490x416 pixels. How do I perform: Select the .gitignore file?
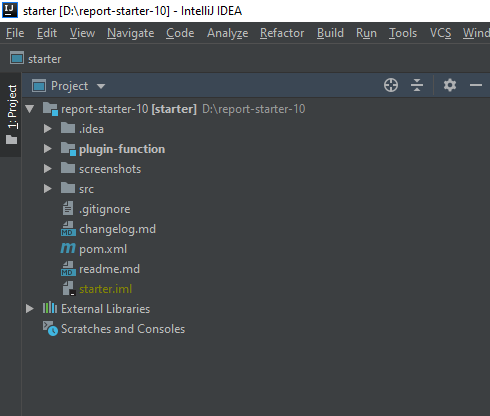pos(105,209)
